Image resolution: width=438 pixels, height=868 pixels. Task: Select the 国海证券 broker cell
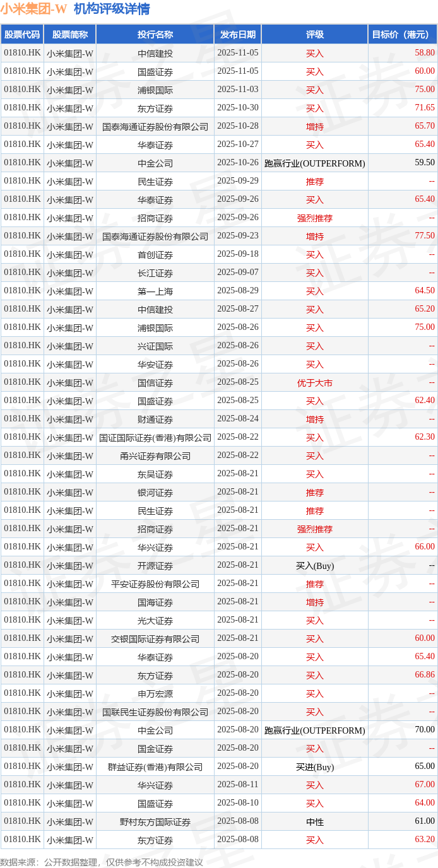(x=155, y=602)
